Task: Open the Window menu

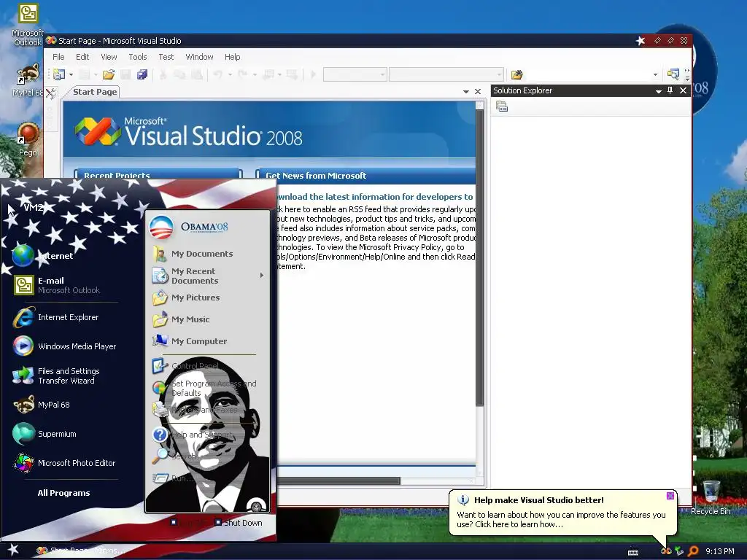Action: [199, 57]
